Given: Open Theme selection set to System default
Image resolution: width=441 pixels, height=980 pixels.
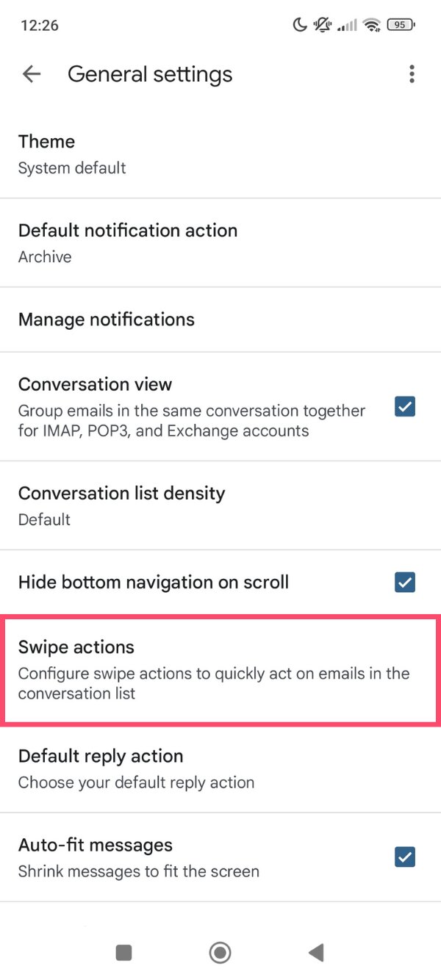Looking at the screenshot, I should [147, 153].
